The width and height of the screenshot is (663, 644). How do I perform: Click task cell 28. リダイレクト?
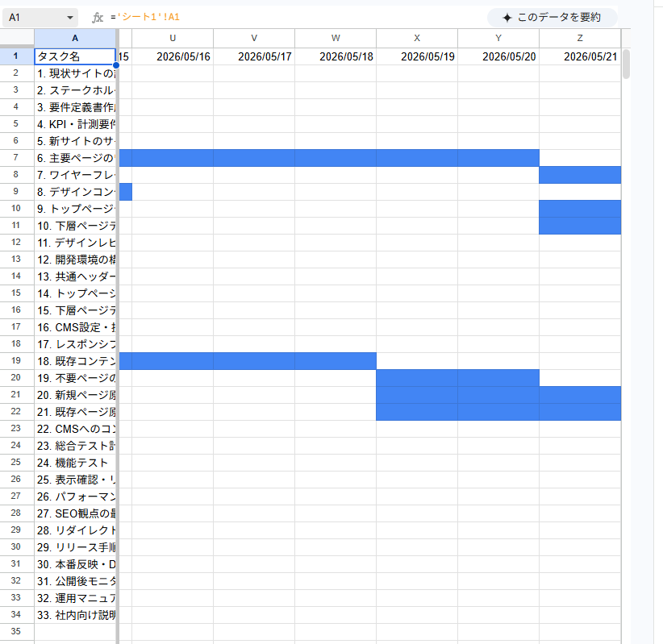(75, 530)
